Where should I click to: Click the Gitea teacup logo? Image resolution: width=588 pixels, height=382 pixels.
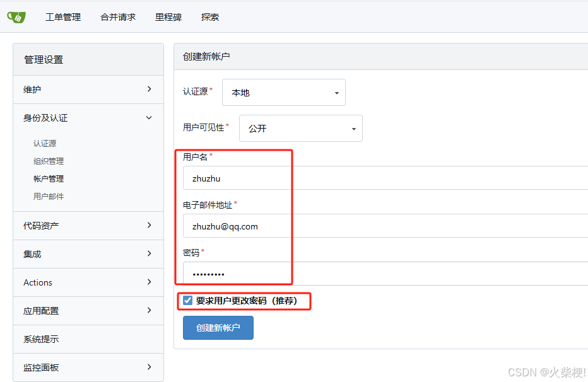16,17
